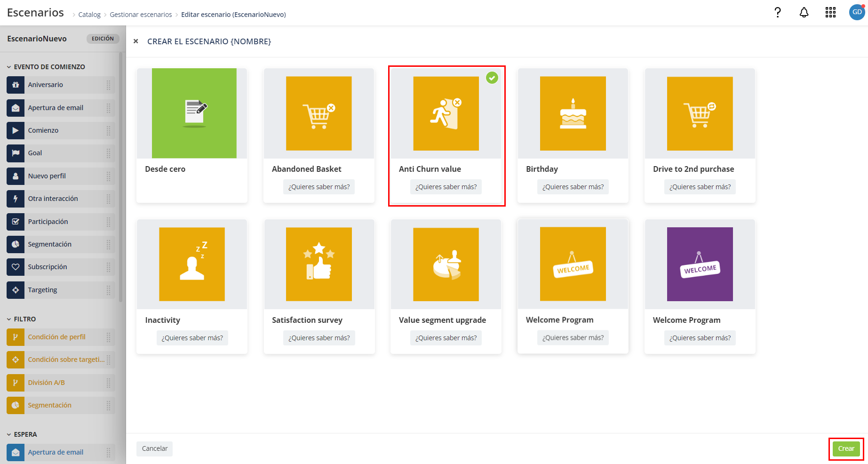Viewport: 868px width, 464px height.
Task: Click the orange Segmentación filter icon
Action: click(x=16, y=405)
